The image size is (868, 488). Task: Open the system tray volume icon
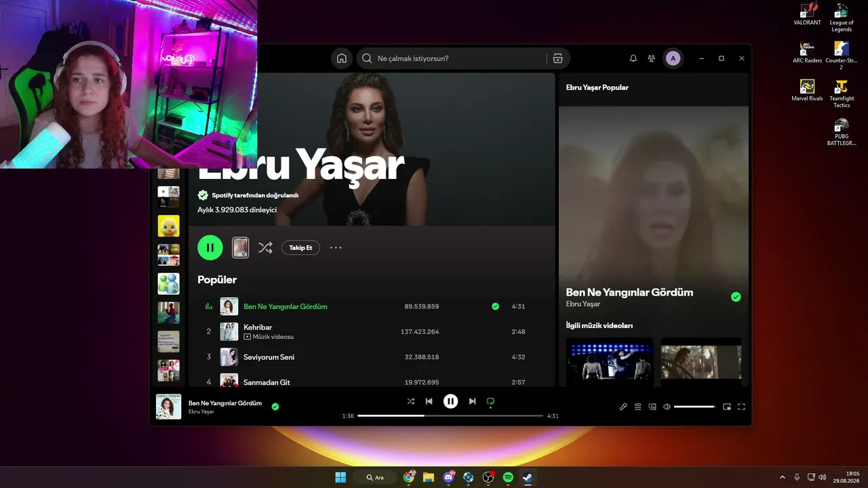(x=823, y=477)
